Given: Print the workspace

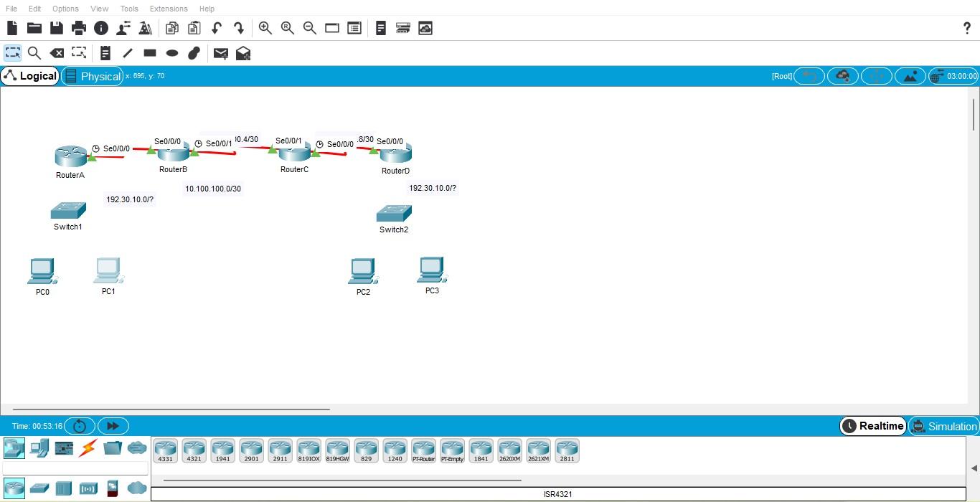Looking at the screenshot, I should pyautogui.click(x=79, y=28).
